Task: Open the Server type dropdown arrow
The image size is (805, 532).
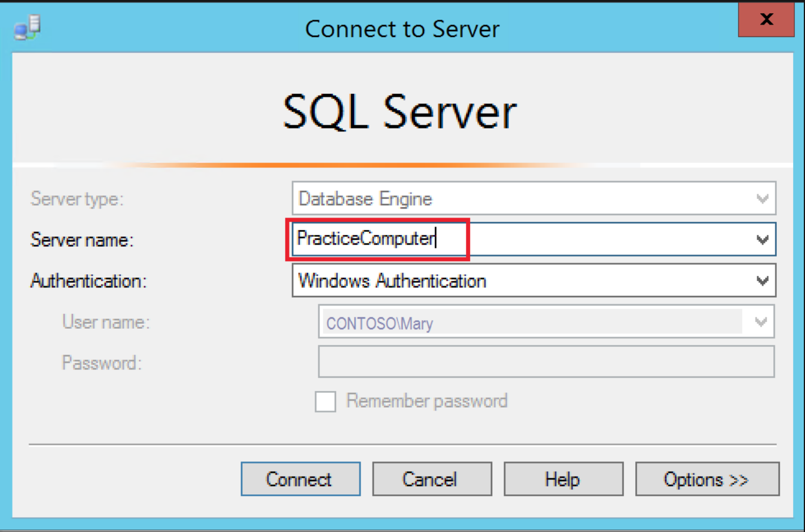Action: [x=763, y=198]
